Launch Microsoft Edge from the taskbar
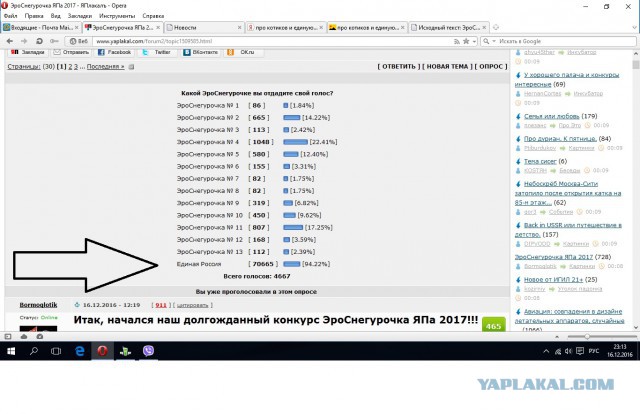 coord(79,351)
